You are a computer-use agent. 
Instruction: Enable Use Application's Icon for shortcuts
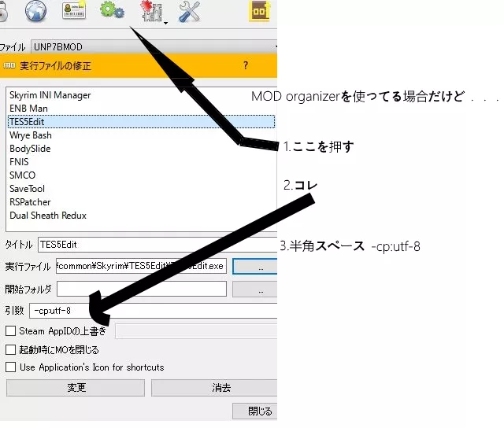pos(10,367)
